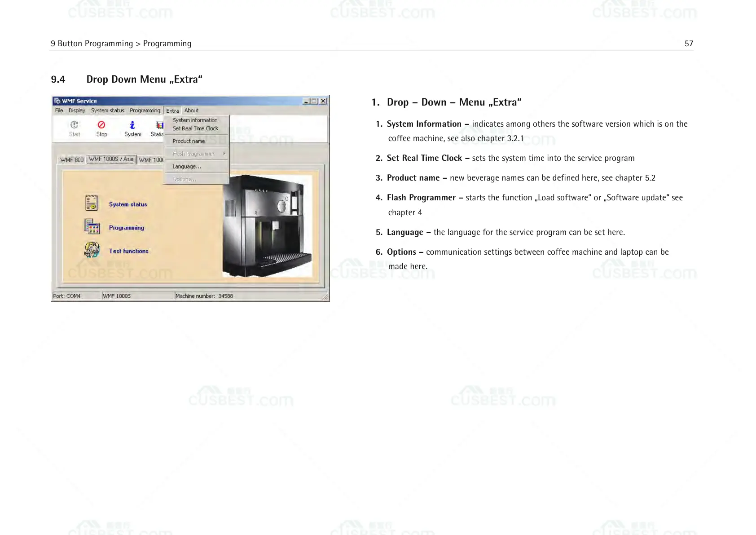Close the WMF Service window
The height and width of the screenshot is (535, 756).
(x=323, y=101)
